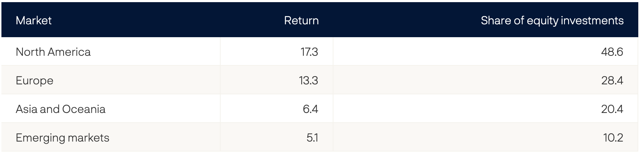Click the Market column header

[x=34, y=20]
